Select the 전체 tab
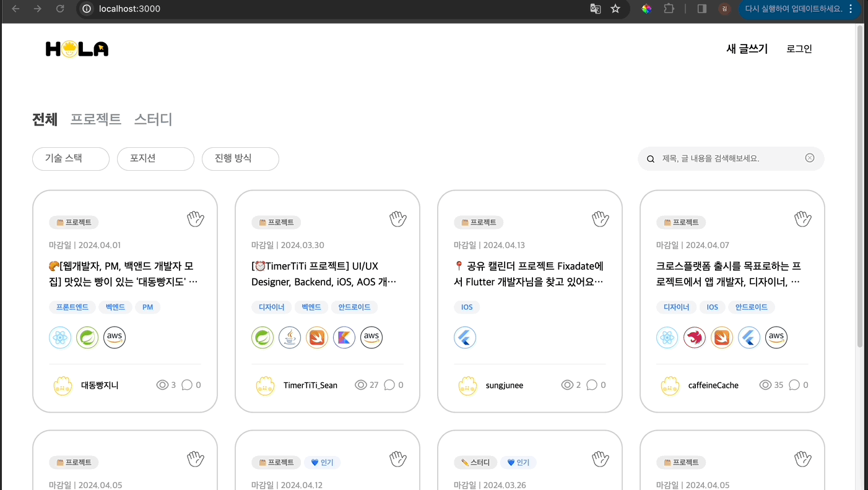This screenshot has height=490, width=868. (45, 119)
